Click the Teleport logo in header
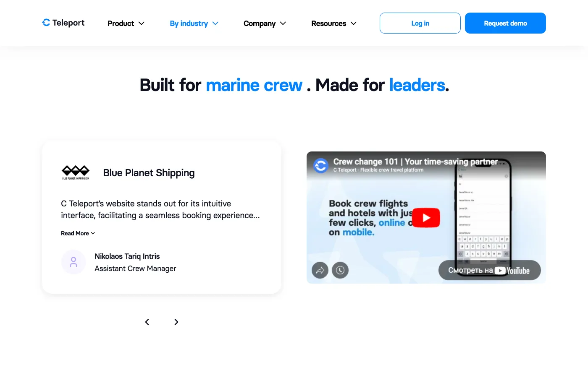The height and width of the screenshot is (365, 588). (x=63, y=23)
